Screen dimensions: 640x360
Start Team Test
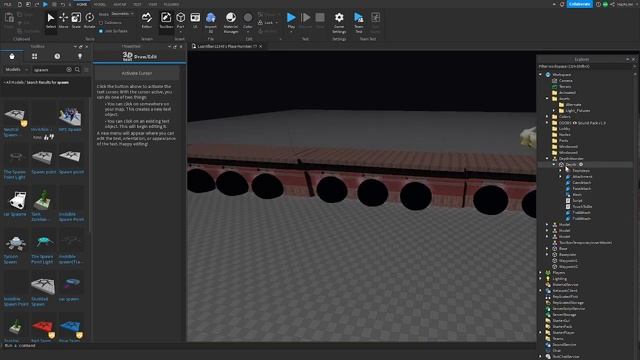pyautogui.click(x=358, y=22)
